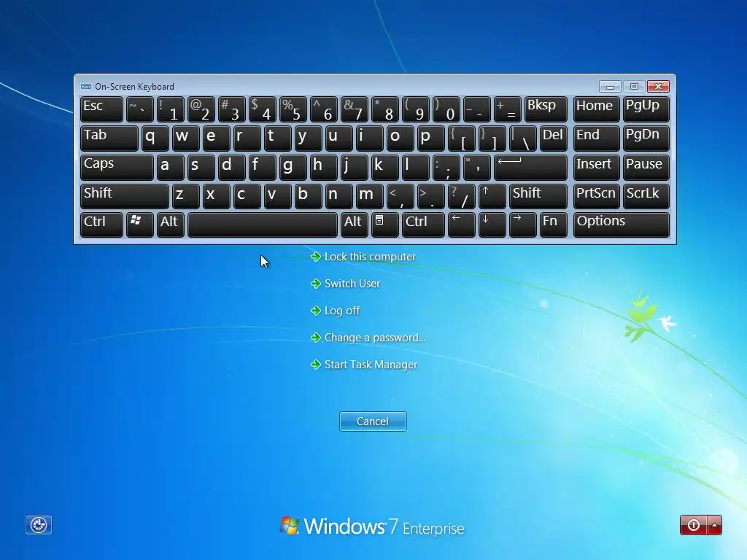The image size is (747, 560).
Task: Click the q key
Action: click(155, 139)
